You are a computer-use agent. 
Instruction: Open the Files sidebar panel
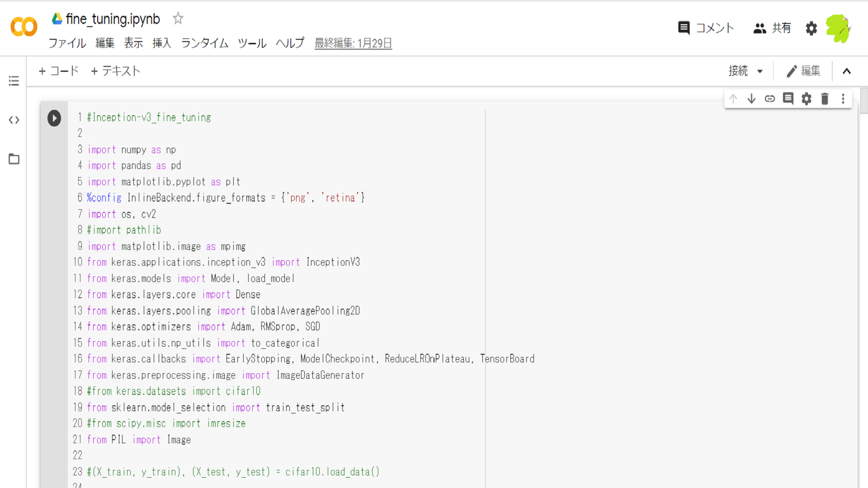pos(14,159)
